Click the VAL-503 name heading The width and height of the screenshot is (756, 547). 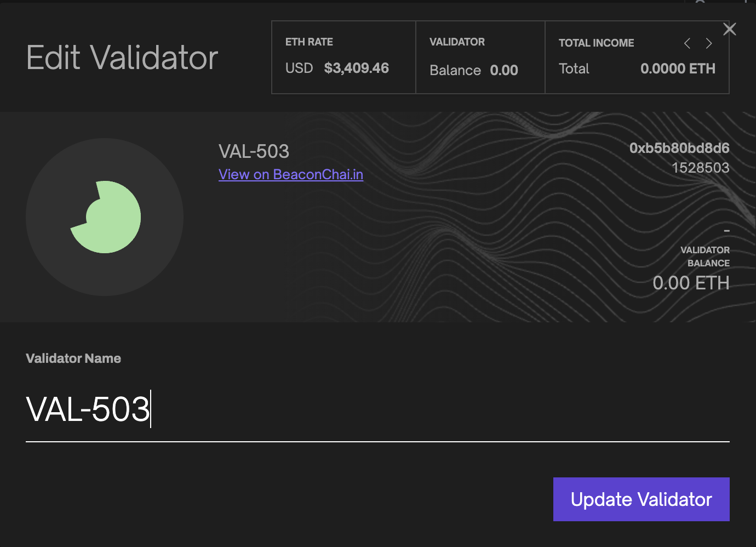[254, 151]
